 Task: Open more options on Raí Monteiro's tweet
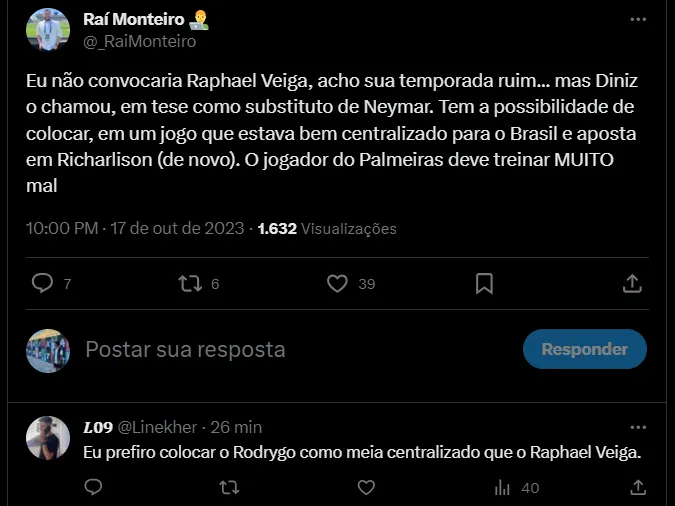coord(637,19)
